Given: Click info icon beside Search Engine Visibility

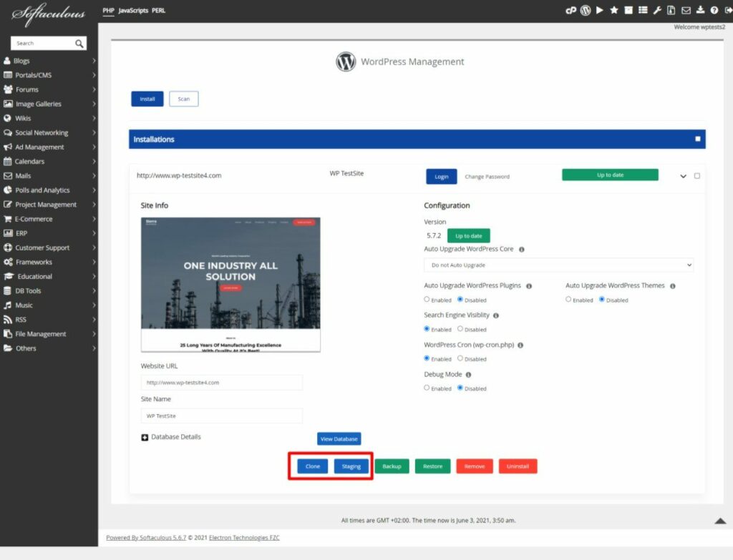Looking at the screenshot, I should tap(496, 315).
